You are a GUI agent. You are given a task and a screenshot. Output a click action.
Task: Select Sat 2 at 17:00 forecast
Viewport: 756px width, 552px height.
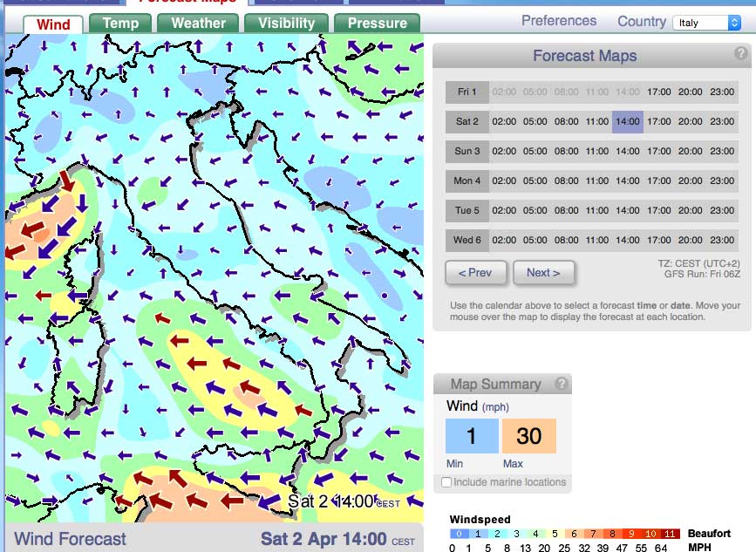[x=658, y=121]
